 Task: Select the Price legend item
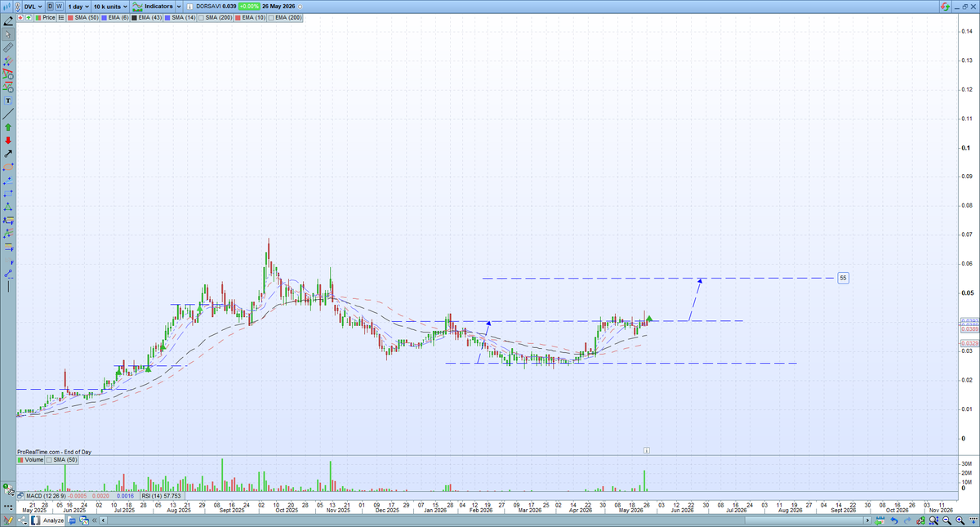point(45,17)
